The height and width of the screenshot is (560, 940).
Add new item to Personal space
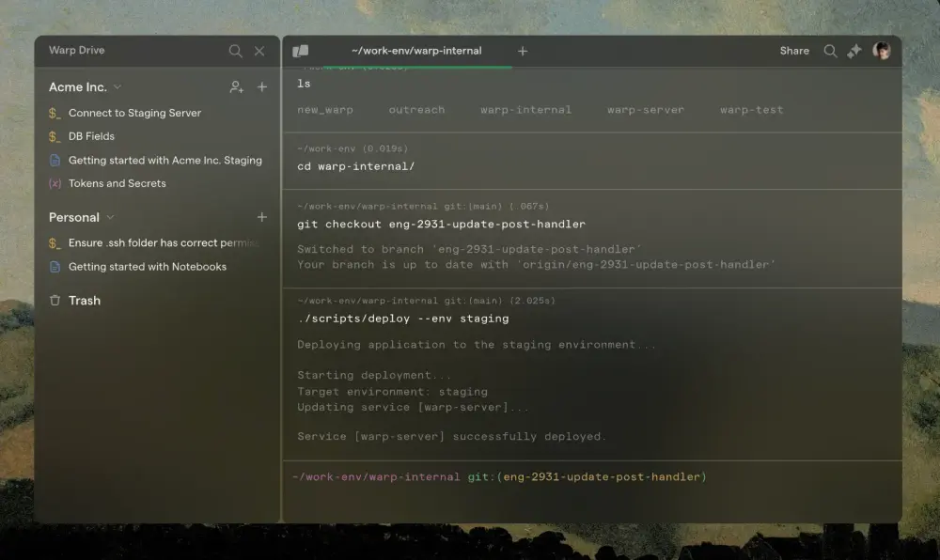(262, 217)
